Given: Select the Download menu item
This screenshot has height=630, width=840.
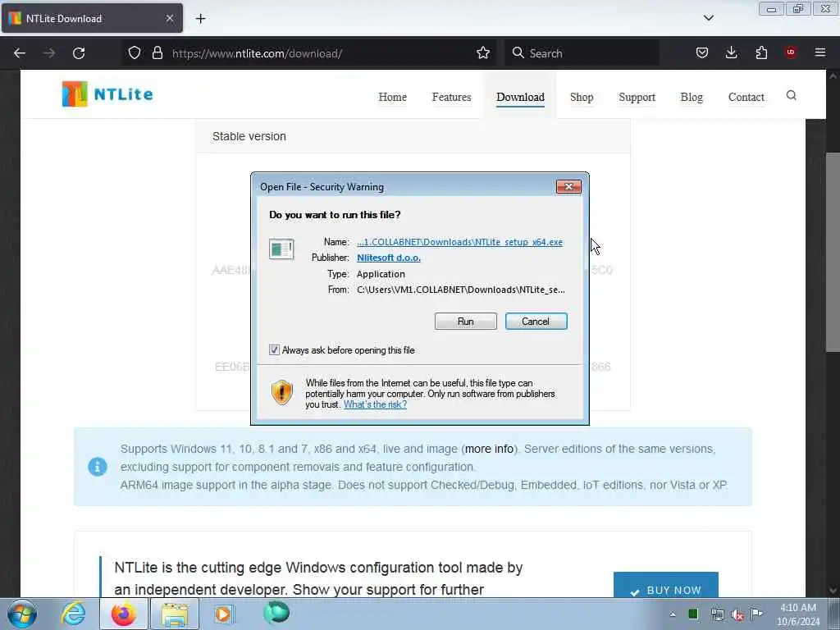Looking at the screenshot, I should pos(520,97).
